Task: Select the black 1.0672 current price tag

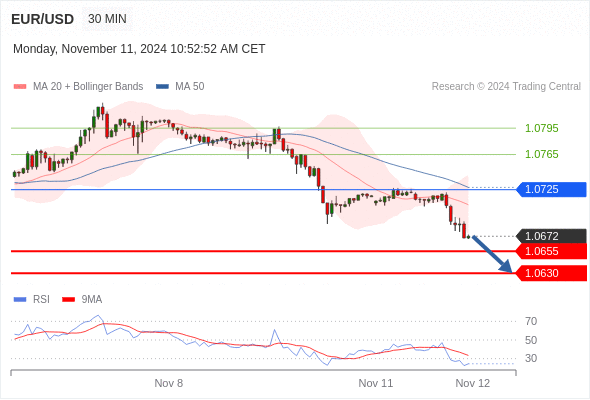Action: [x=551, y=236]
